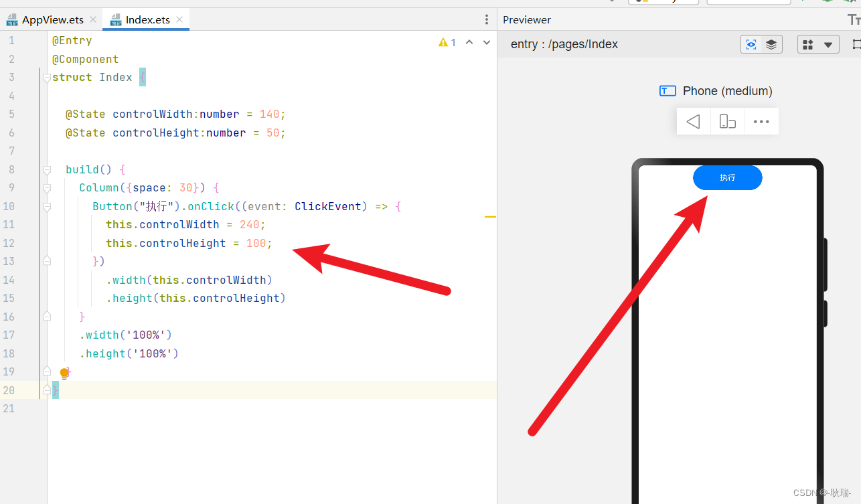The width and height of the screenshot is (861, 504).
Task: Collapse the build() block fold marker
Action: tap(47, 170)
